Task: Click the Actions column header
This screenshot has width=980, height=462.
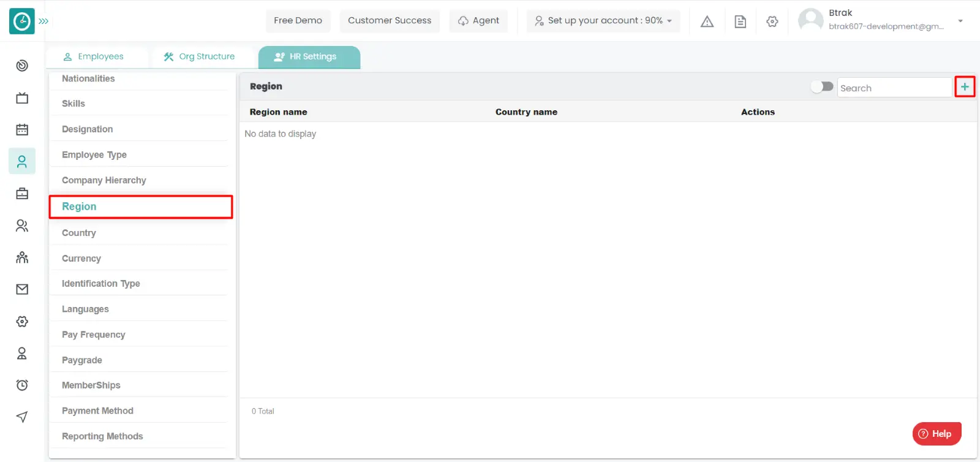Action: 758,112
